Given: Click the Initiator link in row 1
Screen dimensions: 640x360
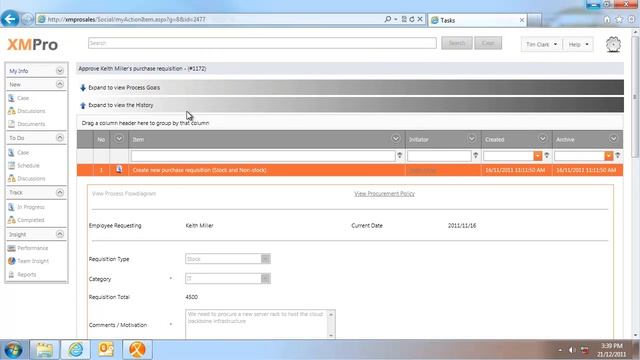Looking at the screenshot, I should point(422,170).
